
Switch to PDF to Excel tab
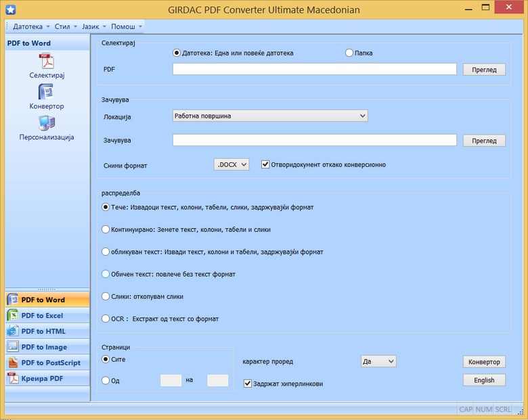[47, 316]
